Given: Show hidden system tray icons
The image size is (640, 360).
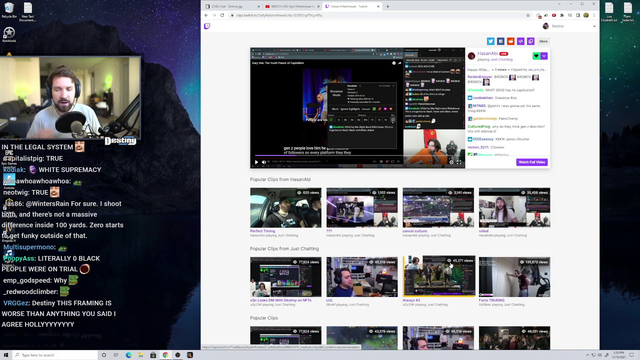Looking at the screenshot, I should coord(588,355).
